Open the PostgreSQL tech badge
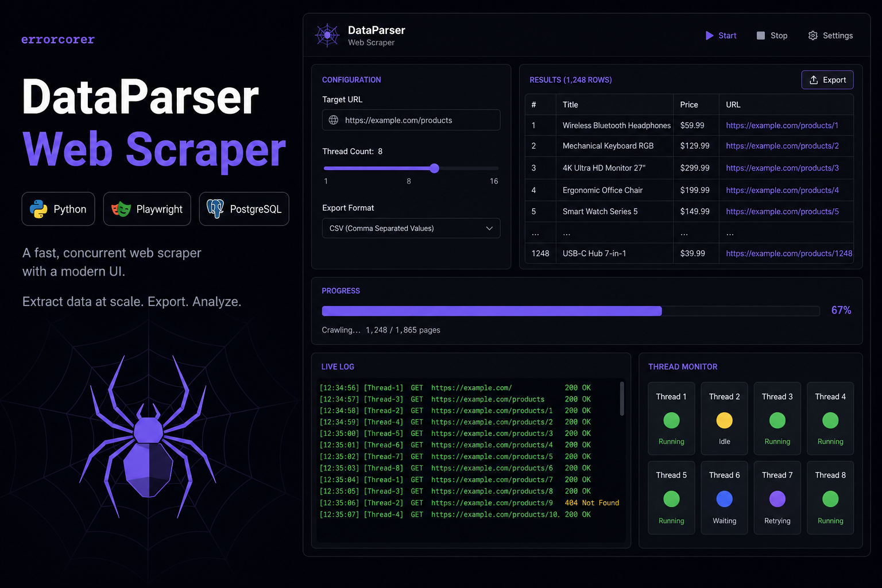Viewport: 882px width, 588px height. click(x=244, y=209)
